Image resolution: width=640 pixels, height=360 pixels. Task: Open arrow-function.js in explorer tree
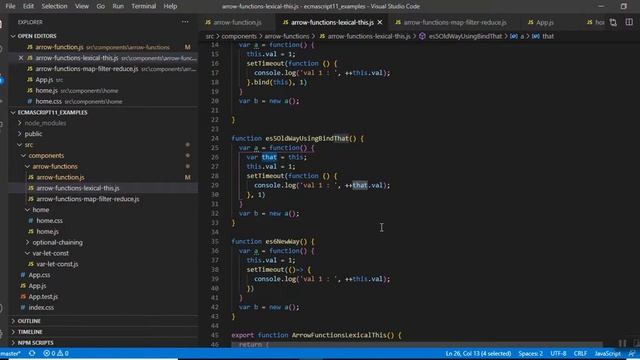point(60,177)
